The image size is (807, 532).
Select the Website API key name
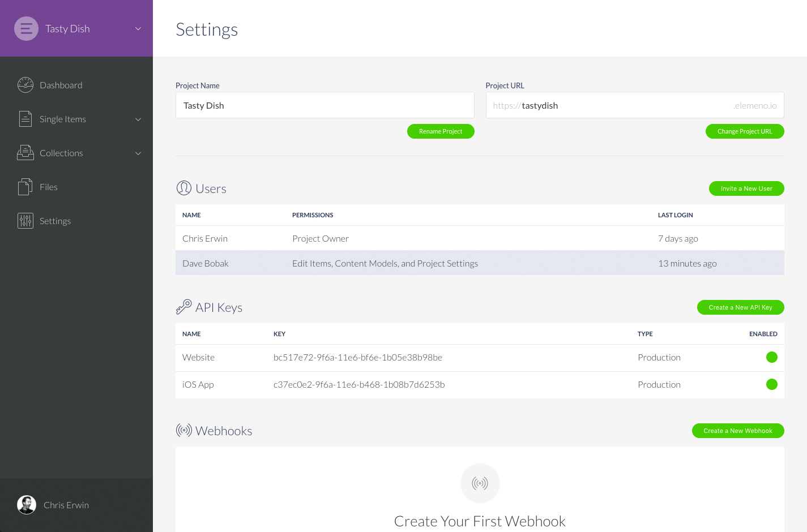click(198, 357)
